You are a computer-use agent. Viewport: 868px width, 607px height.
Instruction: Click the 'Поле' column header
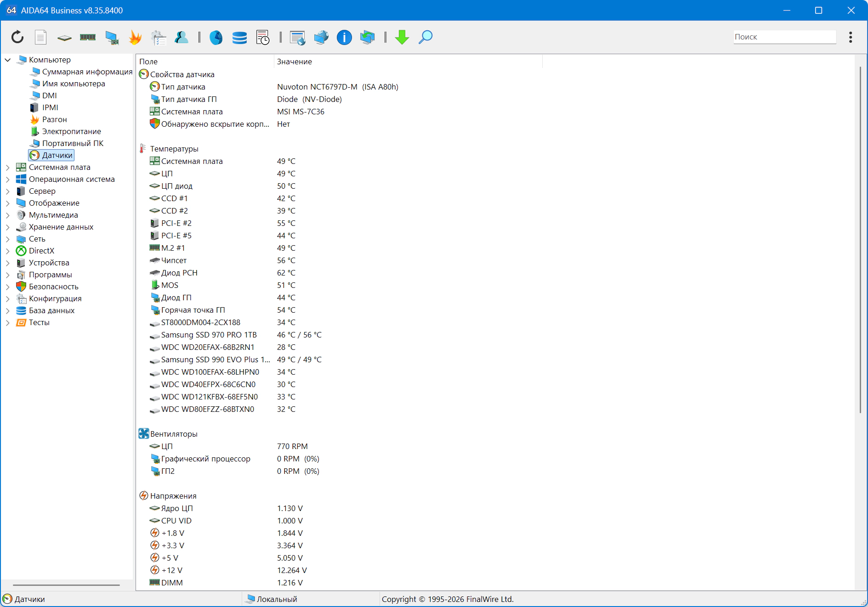(x=205, y=62)
